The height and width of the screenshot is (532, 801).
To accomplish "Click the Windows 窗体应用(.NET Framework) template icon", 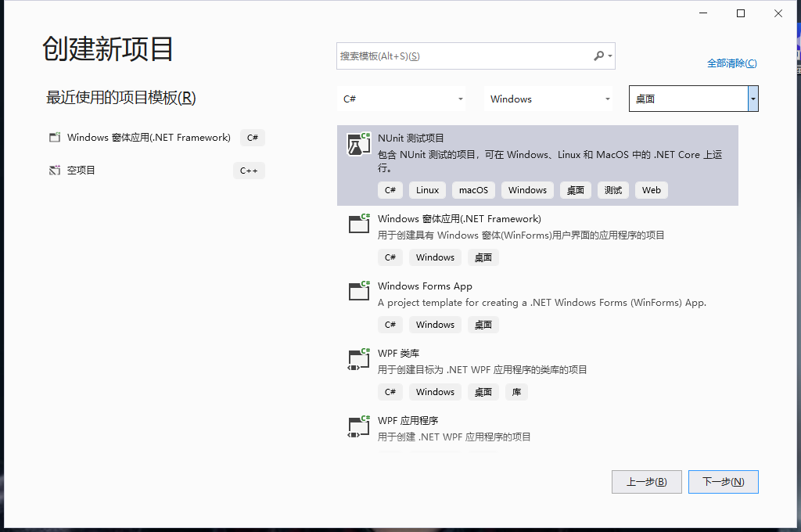I will 358,225.
